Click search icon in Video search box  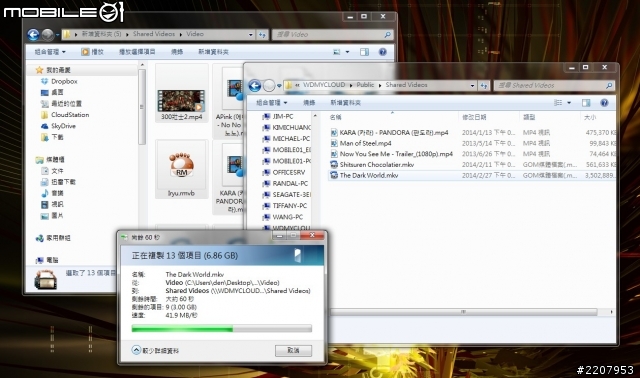pyautogui.click(x=387, y=35)
